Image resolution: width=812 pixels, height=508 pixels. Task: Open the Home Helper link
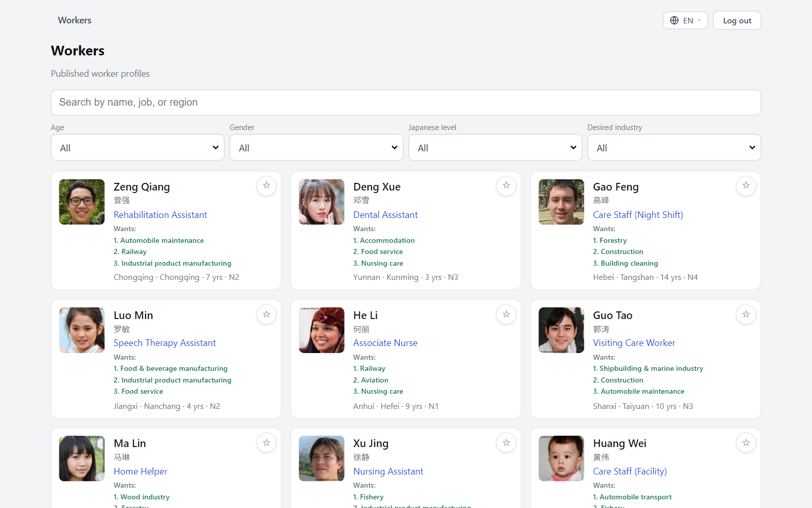pyautogui.click(x=141, y=471)
